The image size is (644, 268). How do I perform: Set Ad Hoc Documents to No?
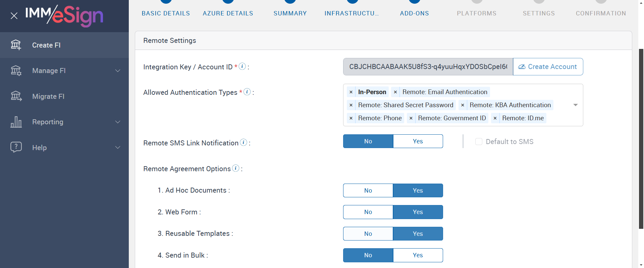[368, 191]
